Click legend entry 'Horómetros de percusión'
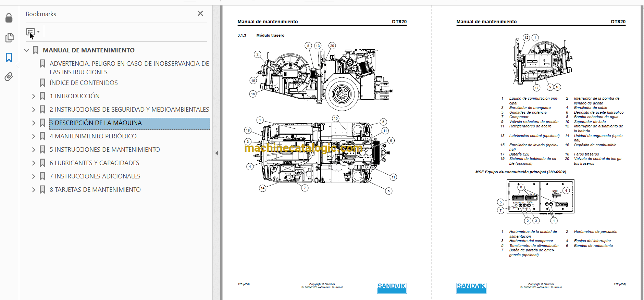Viewport: 644px width, 300px height. (x=596, y=232)
